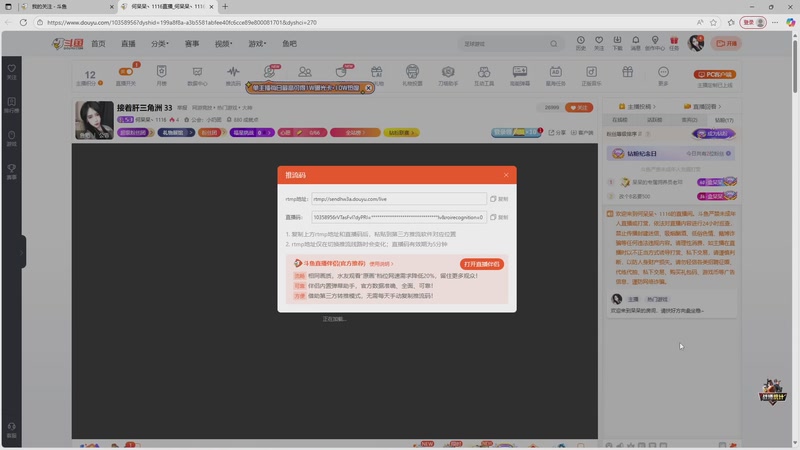
Task: Open the 关注 heart icon in header
Action: [x=599, y=43]
